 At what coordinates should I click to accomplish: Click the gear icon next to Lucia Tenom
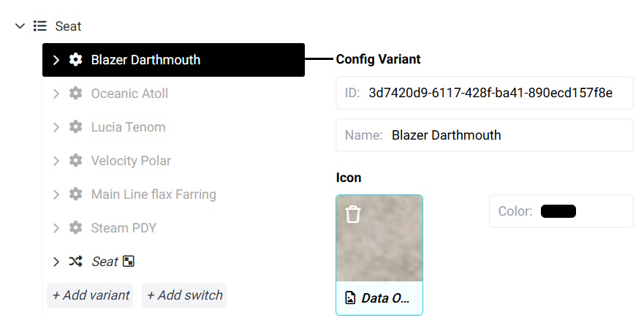(x=75, y=127)
